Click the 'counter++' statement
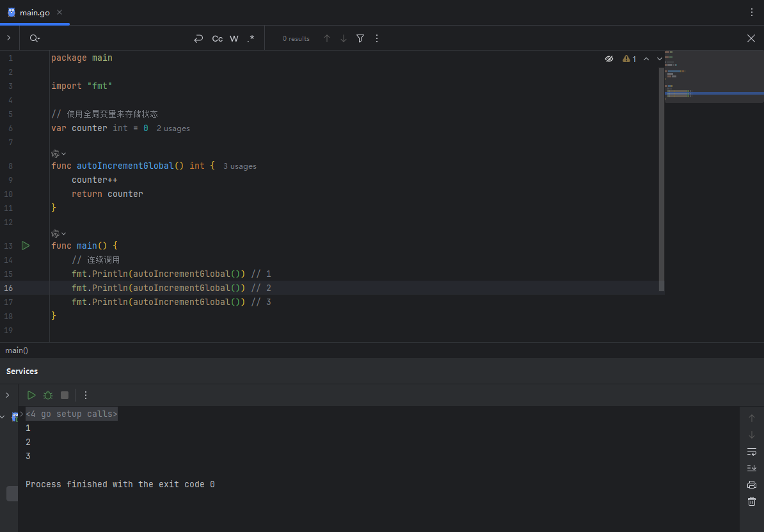This screenshot has height=532, width=764. coord(95,180)
